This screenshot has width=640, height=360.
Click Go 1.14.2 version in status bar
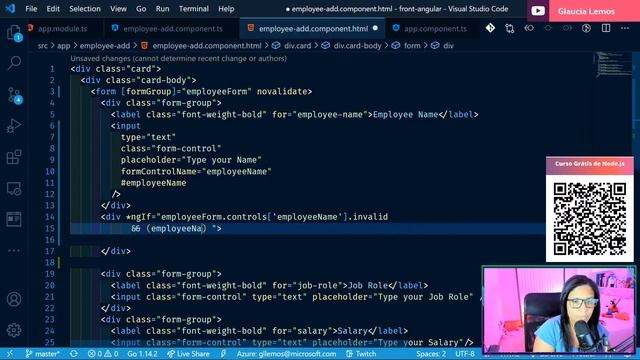pos(142,354)
